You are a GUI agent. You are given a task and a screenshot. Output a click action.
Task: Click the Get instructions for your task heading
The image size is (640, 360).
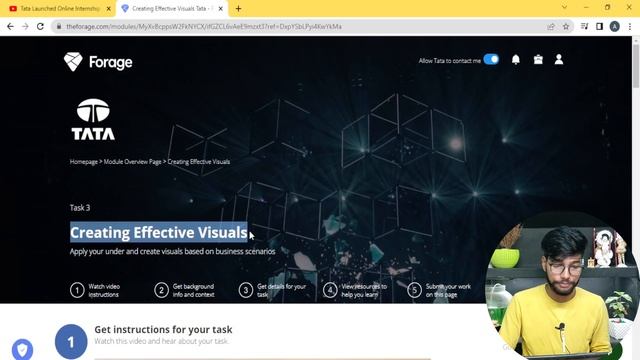[x=163, y=329]
